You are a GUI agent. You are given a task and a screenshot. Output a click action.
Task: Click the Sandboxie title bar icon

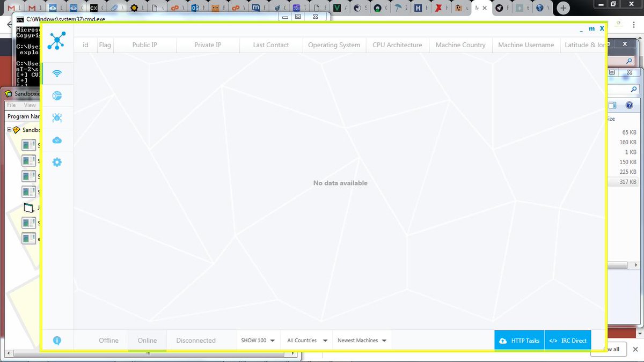[x=9, y=93]
